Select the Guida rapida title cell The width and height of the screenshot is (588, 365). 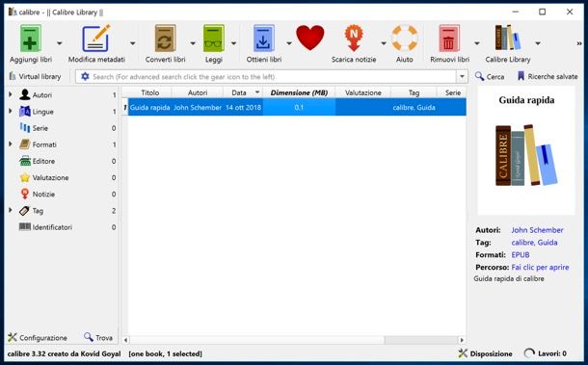pyautogui.click(x=150, y=107)
